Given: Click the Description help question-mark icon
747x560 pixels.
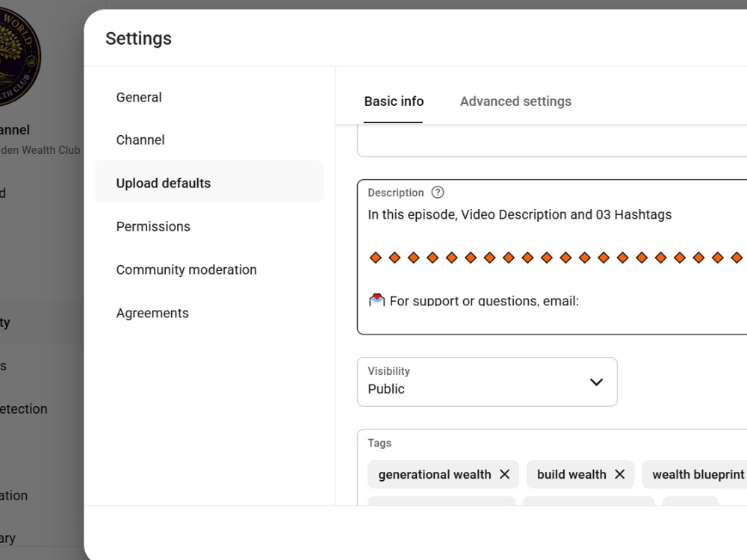Looking at the screenshot, I should click(x=437, y=193).
